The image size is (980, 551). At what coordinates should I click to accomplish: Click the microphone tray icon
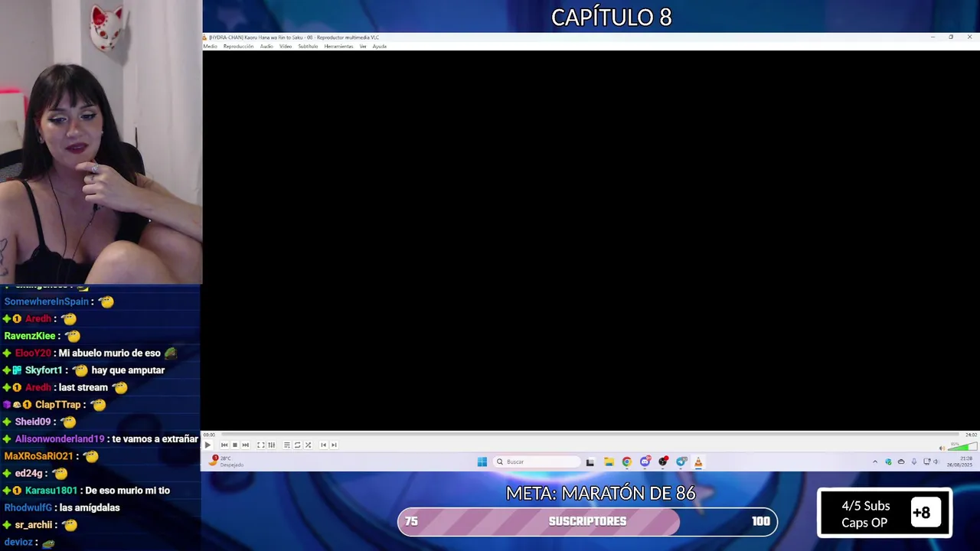913,461
